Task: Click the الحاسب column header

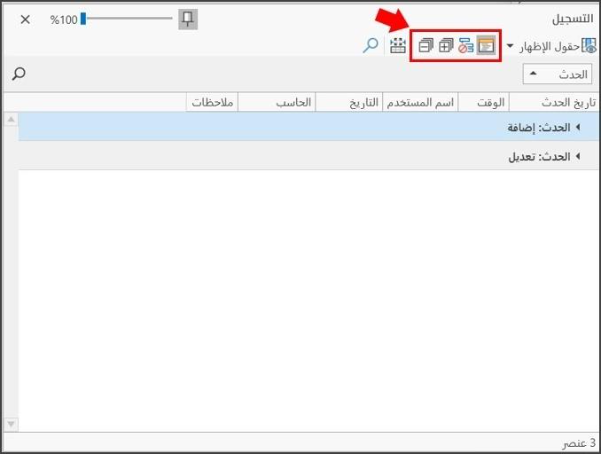Action: 277,102
